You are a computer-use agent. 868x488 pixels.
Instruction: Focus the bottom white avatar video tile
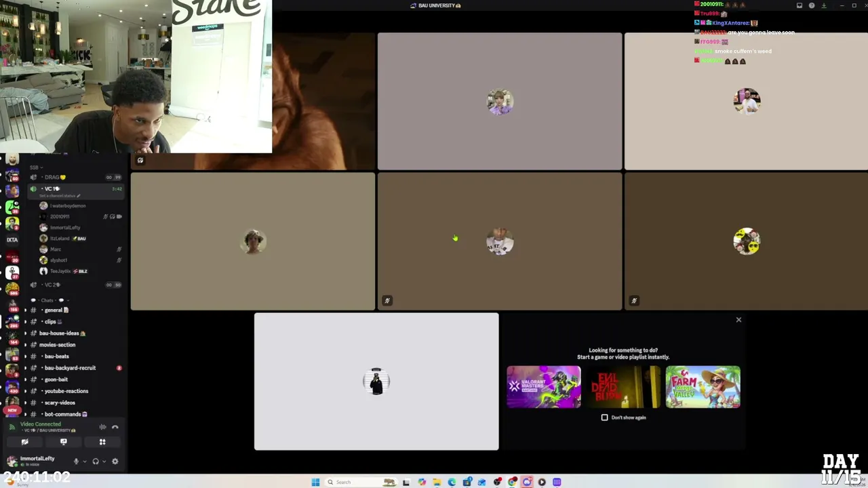coord(376,382)
